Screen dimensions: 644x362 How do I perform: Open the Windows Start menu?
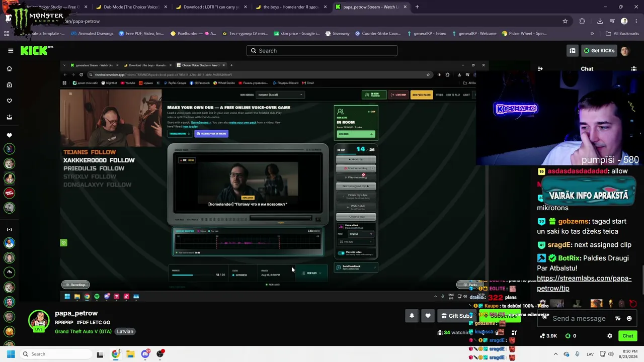[11, 354]
